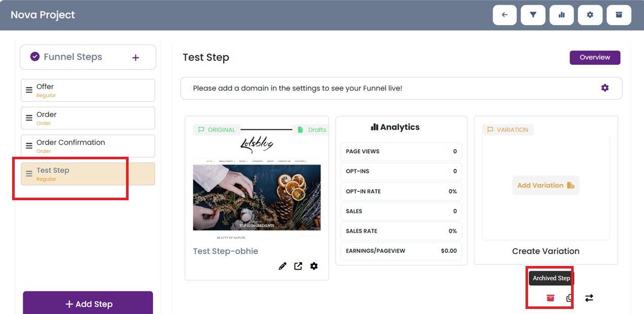Select the Order Confirmation funnel step
Image resolution: width=644 pixels, height=314 pixels.
(88, 146)
